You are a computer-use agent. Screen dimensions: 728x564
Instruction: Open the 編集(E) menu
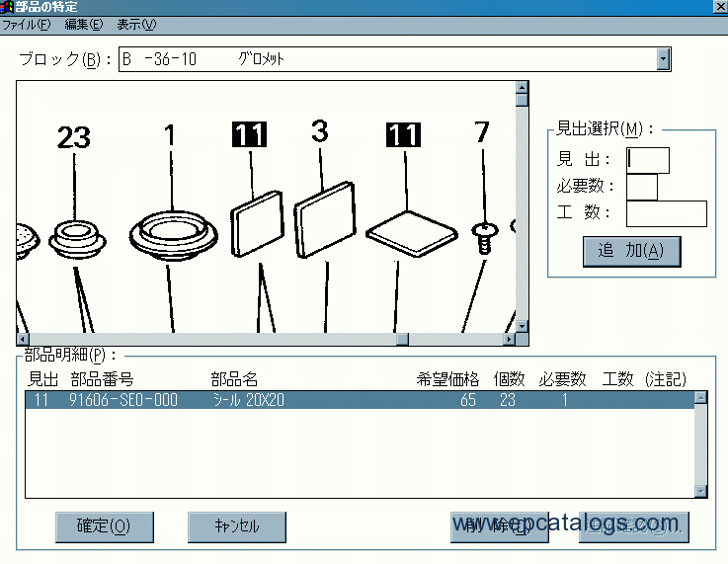pos(84,25)
